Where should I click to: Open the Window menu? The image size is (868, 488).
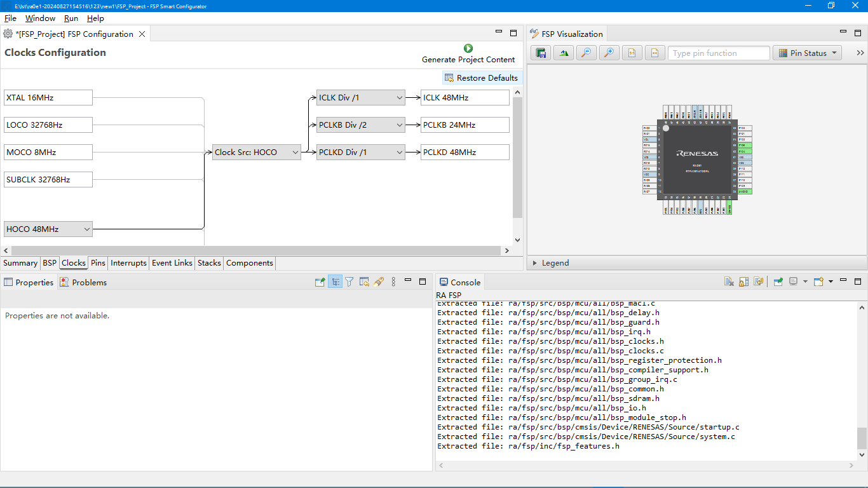[x=40, y=18]
